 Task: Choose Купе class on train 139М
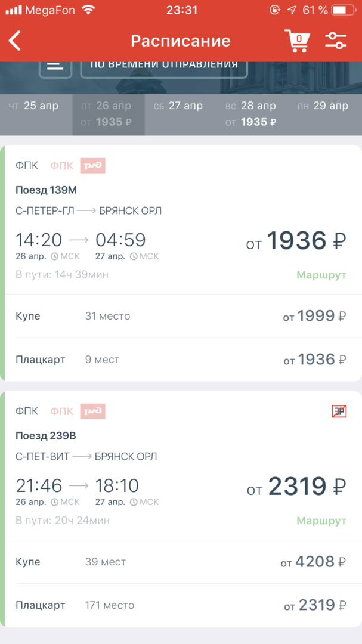(181, 316)
